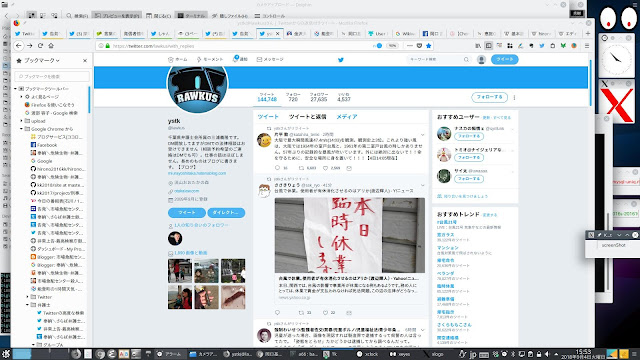
Task: Open the hatenablog link in bio
Action: click(197, 173)
